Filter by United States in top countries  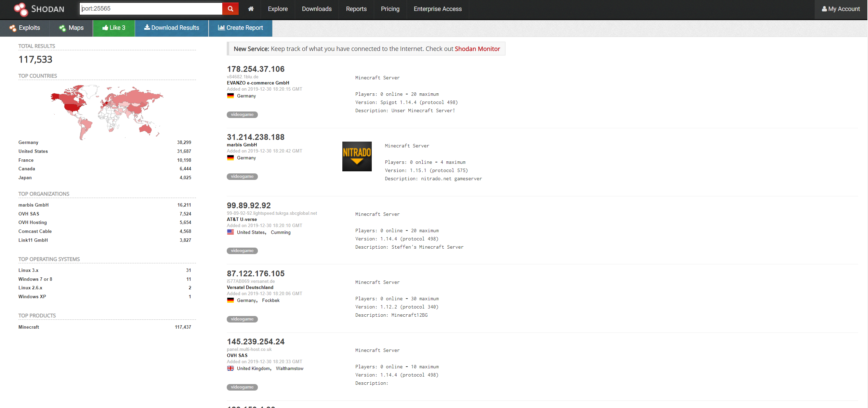tap(33, 151)
